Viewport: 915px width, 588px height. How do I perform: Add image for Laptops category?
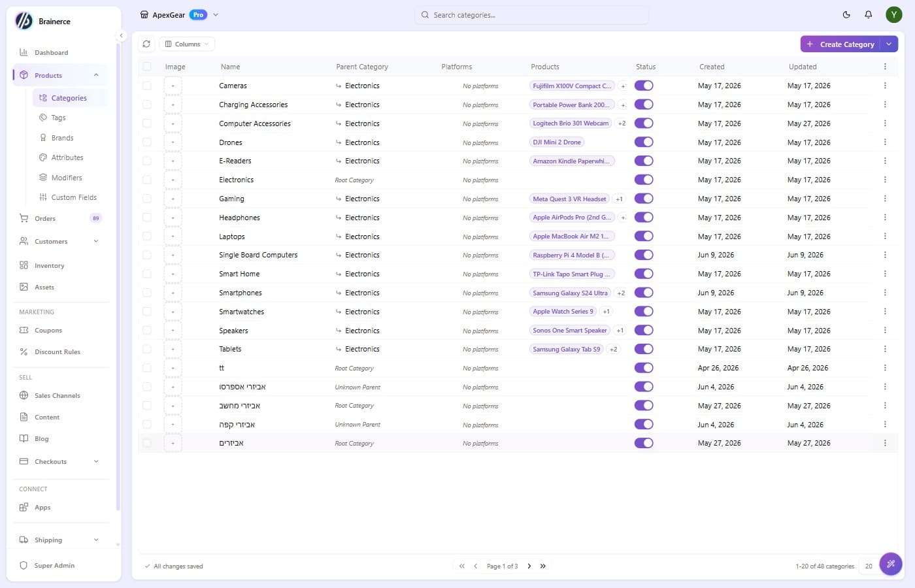click(173, 237)
